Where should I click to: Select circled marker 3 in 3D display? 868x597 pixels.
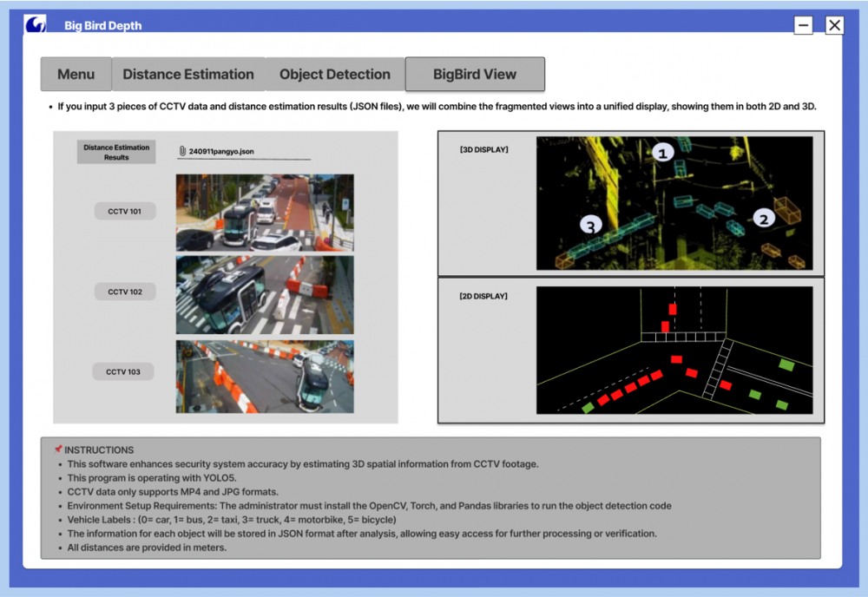coord(592,226)
